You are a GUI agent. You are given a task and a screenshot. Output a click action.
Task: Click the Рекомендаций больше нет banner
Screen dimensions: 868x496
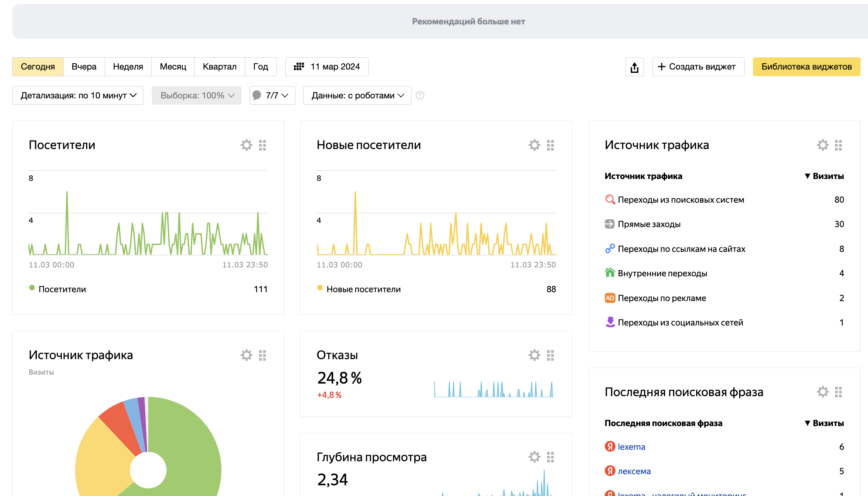click(440, 21)
